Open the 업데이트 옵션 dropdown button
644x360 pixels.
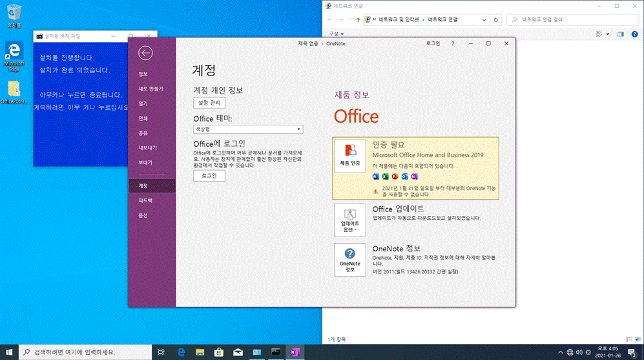coord(350,220)
